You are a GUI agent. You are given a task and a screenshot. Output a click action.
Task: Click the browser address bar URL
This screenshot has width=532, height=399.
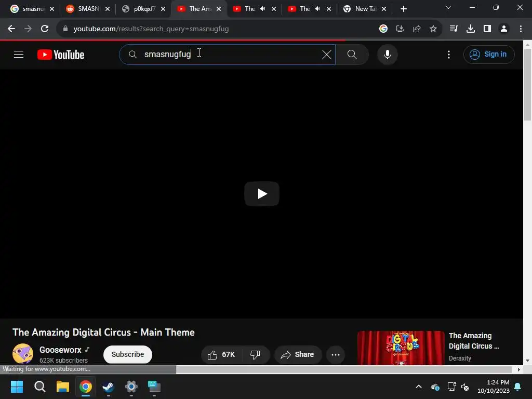(x=151, y=29)
